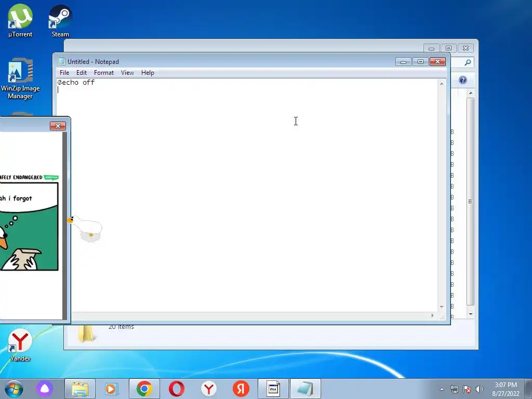Click the network tray icon
Screen dimensions: 532x399
454,389
